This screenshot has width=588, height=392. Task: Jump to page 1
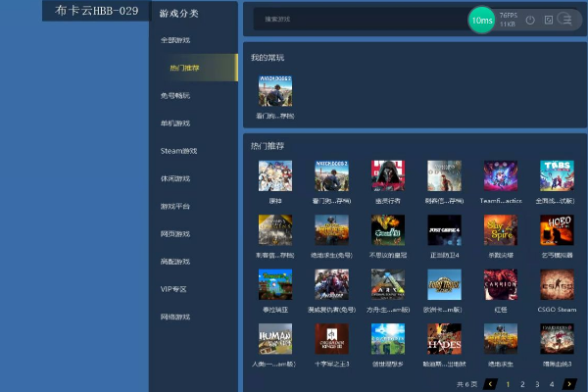[508, 384]
